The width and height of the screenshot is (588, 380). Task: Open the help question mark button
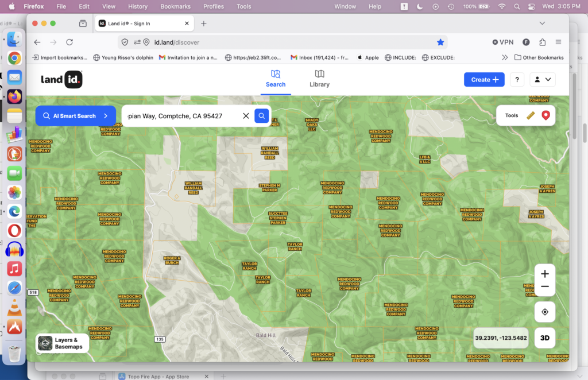517,80
